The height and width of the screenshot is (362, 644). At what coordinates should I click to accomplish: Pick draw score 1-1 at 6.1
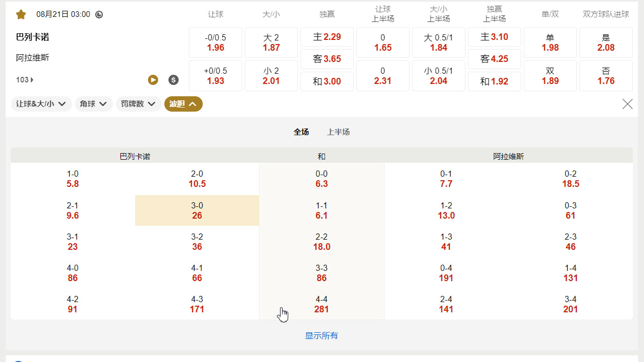321,210
